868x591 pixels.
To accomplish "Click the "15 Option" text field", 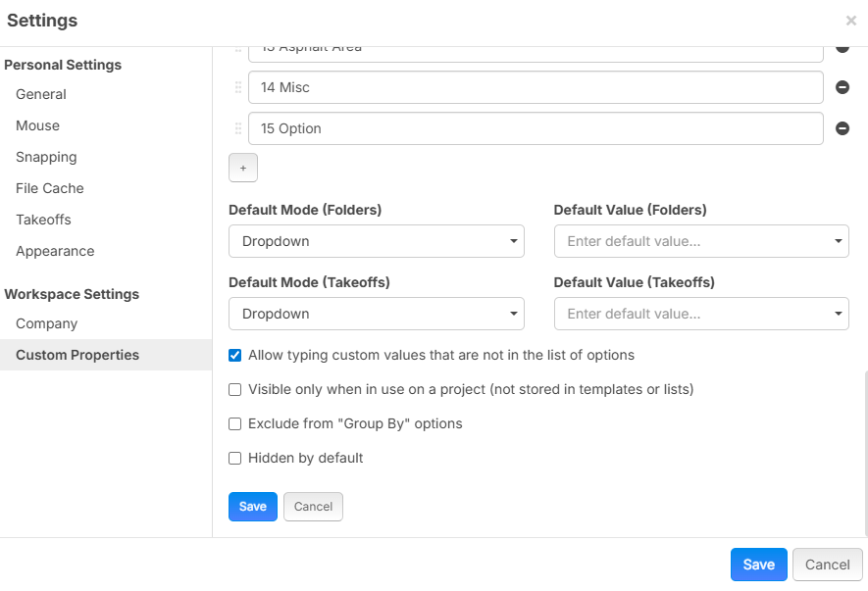I will (535, 128).
